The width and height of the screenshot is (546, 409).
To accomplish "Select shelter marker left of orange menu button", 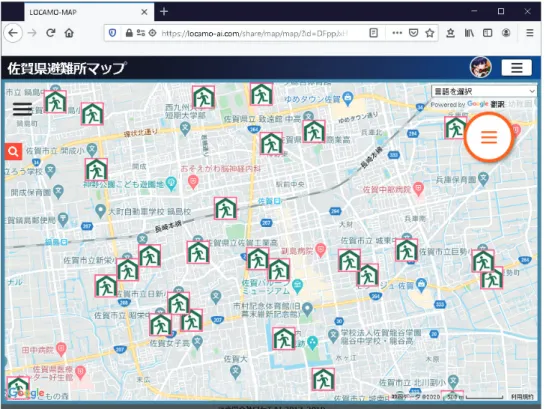I will [455, 127].
